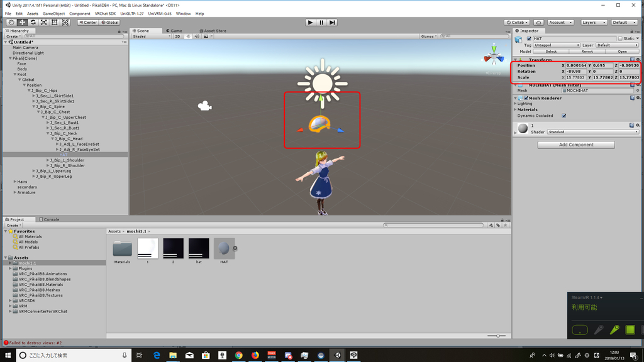Click the material 1 sphere preview
644x362 pixels.
point(523,128)
